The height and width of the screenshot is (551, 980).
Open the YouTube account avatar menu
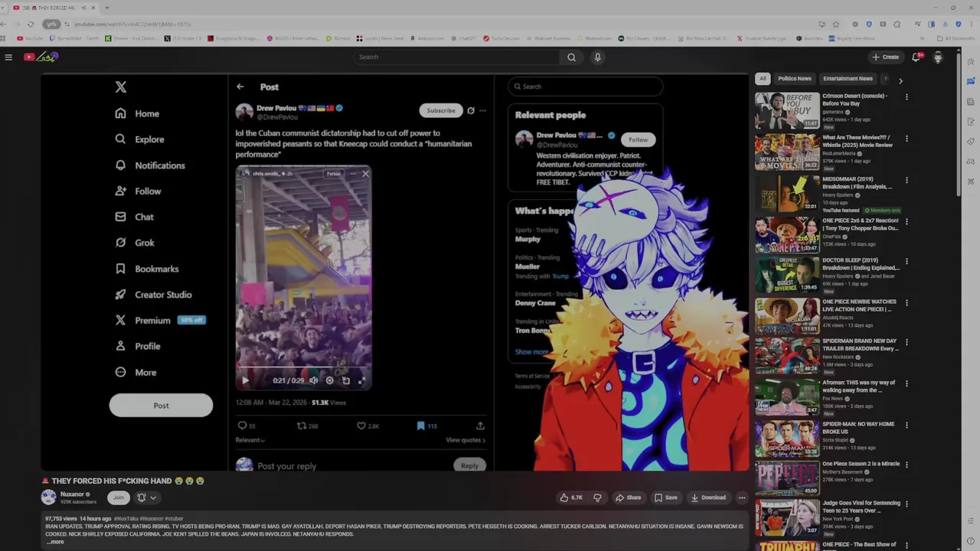(938, 57)
